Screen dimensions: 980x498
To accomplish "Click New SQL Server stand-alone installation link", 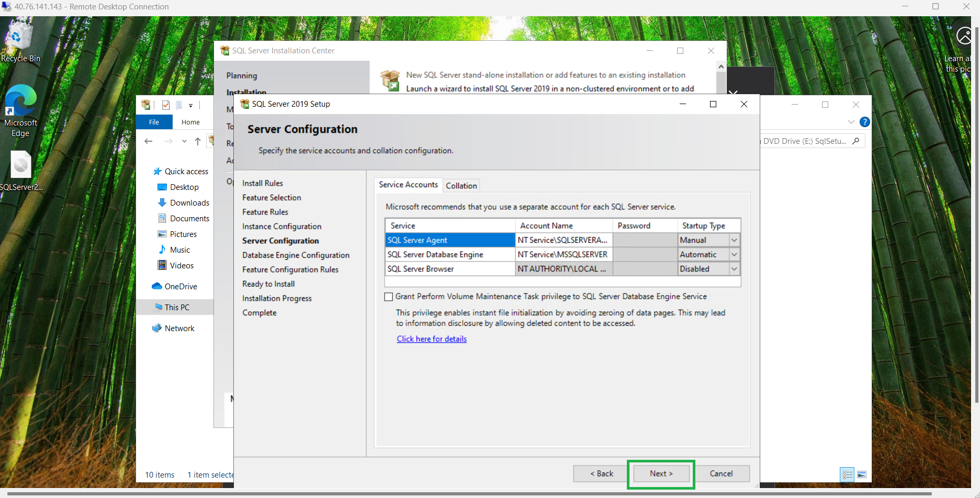I will 546,75.
